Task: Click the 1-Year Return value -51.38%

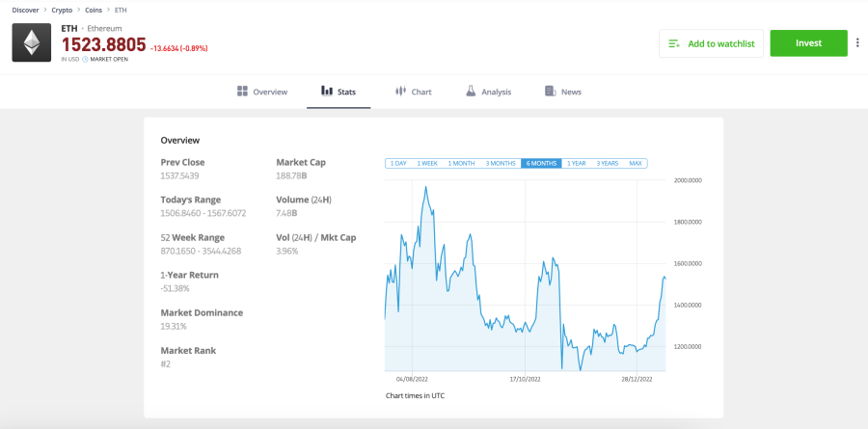Action: (175, 288)
